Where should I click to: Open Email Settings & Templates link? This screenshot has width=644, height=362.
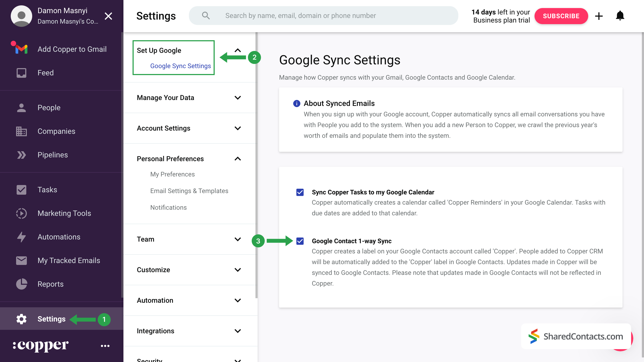pyautogui.click(x=189, y=191)
